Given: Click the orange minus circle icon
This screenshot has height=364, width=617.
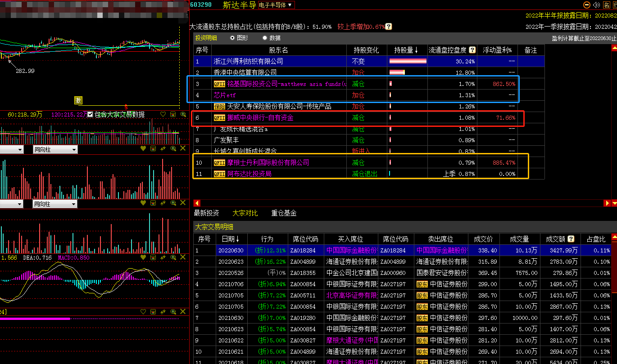Looking at the screenshot, I should [587, 5].
